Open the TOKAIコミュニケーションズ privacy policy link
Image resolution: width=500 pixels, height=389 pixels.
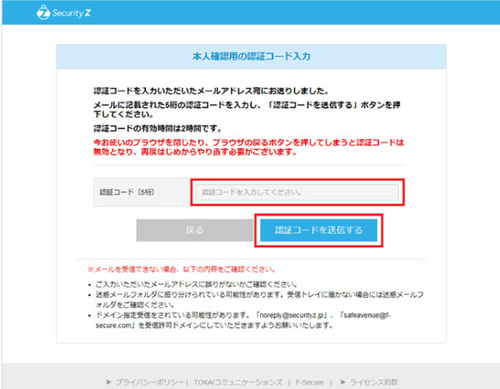click(x=238, y=382)
